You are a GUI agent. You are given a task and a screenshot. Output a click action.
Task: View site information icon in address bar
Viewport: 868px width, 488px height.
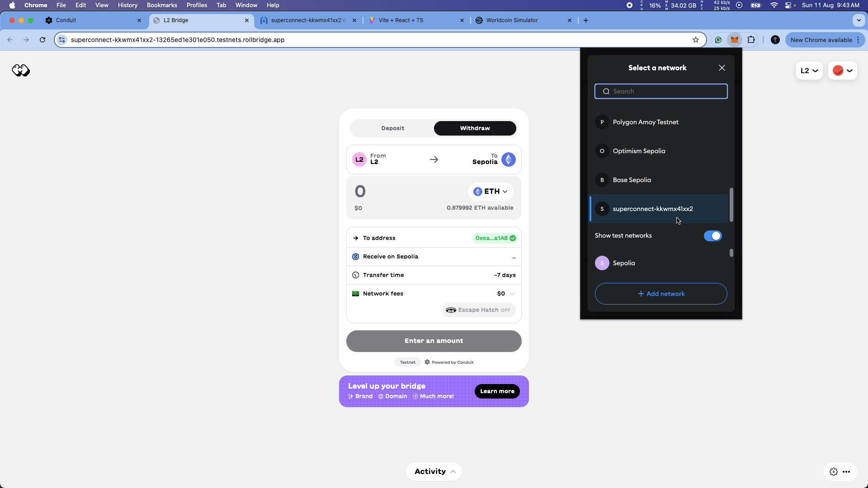click(62, 40)
